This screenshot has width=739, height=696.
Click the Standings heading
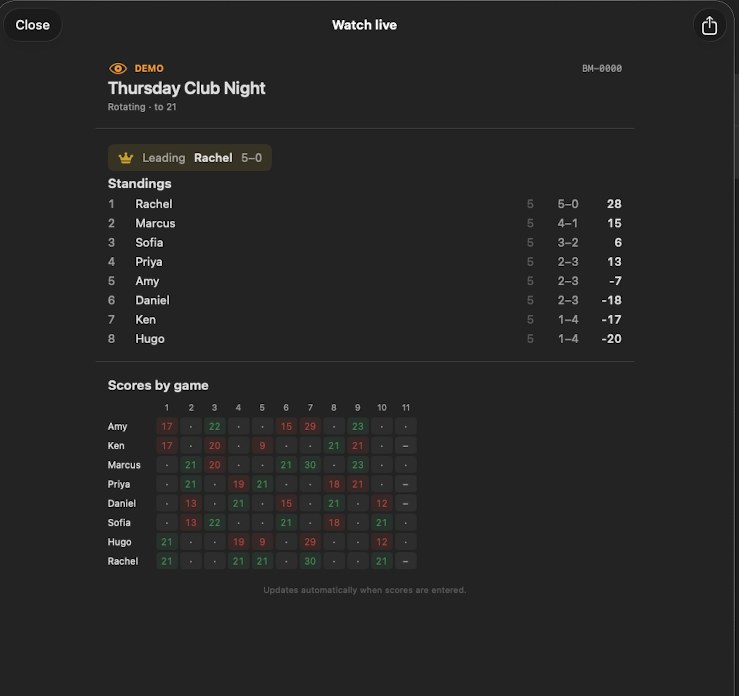coord(140,184)
